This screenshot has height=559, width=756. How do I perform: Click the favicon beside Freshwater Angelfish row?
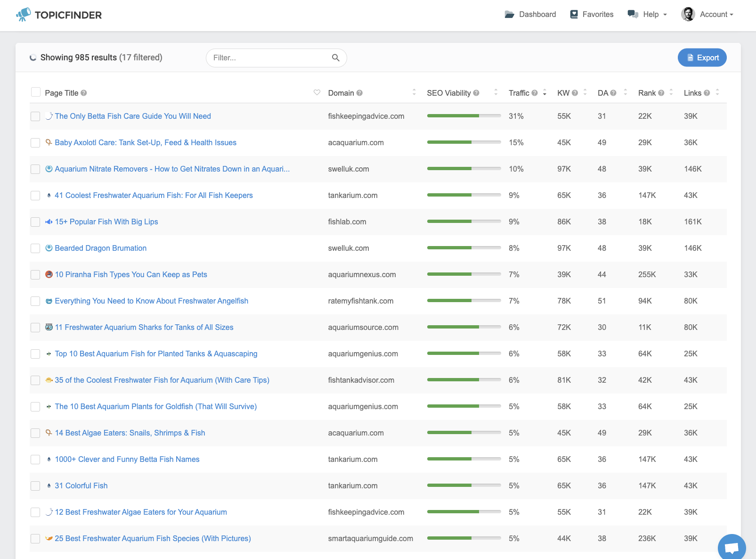49,301
